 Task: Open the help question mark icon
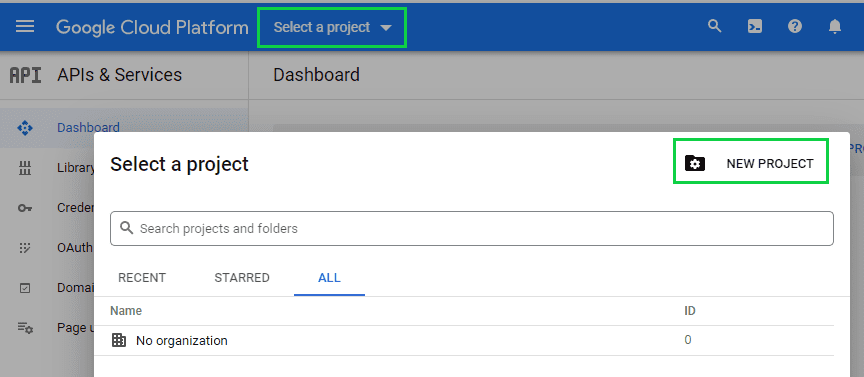point(795,26)
